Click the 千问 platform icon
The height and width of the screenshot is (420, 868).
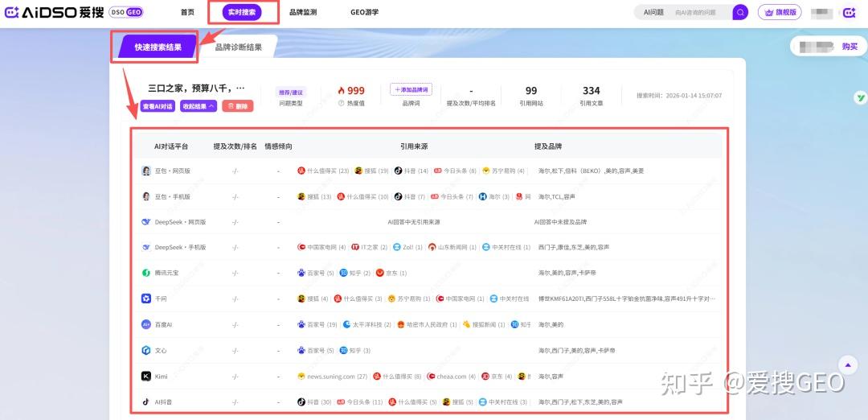[146, 299]
